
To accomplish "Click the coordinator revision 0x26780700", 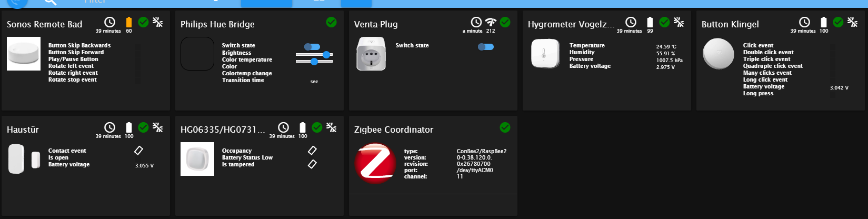I will point(473,164).
